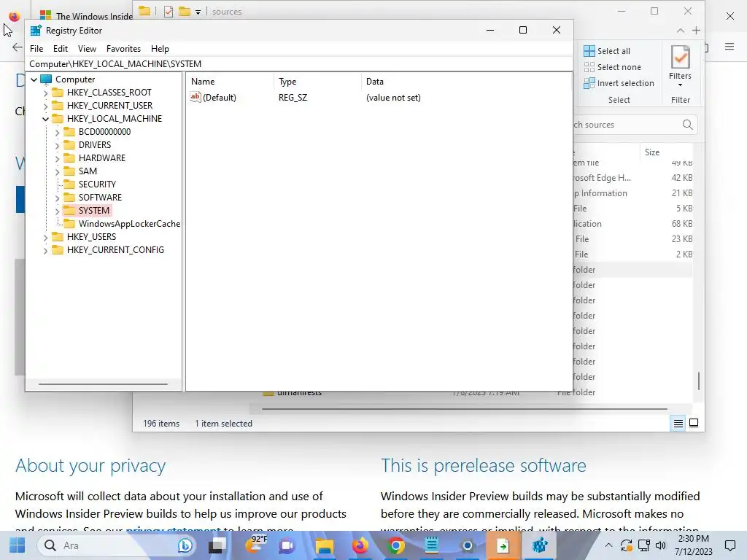Expand the BCD00000000 key
This screenshot has width=747, height=560.
(57, 133)
